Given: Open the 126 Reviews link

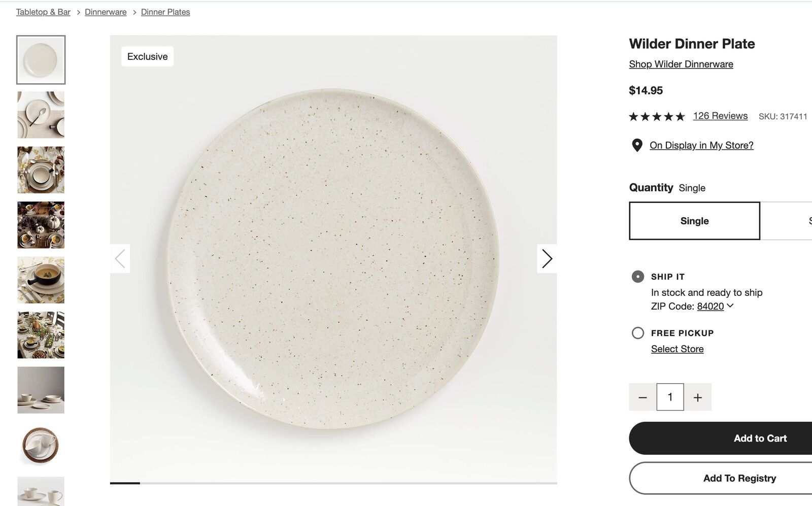Looking at the screenshot, I should (720, 116).
